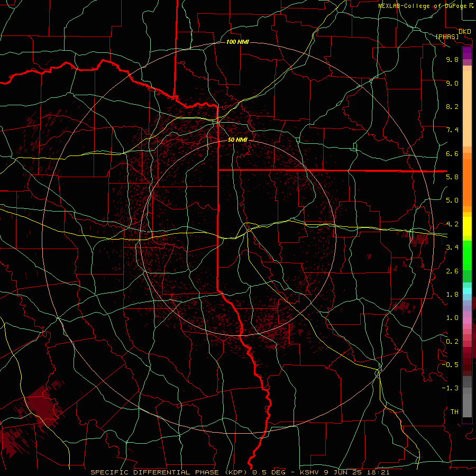This screenshot has height=476, width=476.
Task: Pick the bright yellow segment beside 4.2
Action: coord(467,226)
